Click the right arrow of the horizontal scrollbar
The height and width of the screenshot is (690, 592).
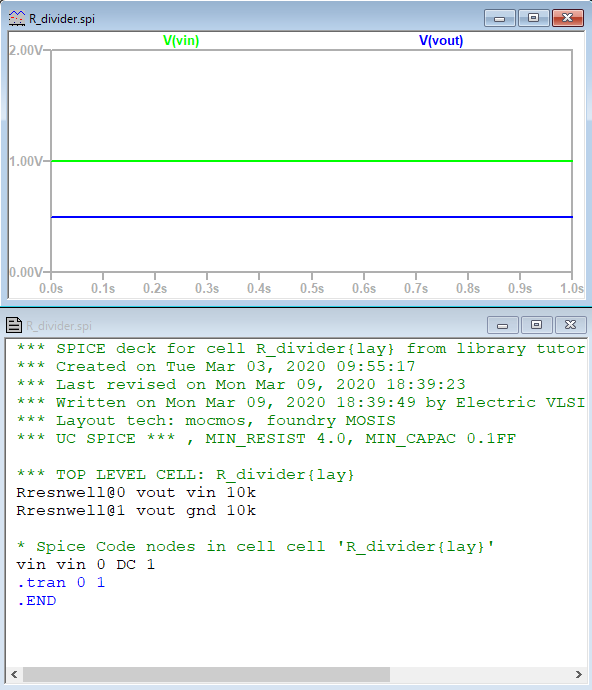coord(578,674)
